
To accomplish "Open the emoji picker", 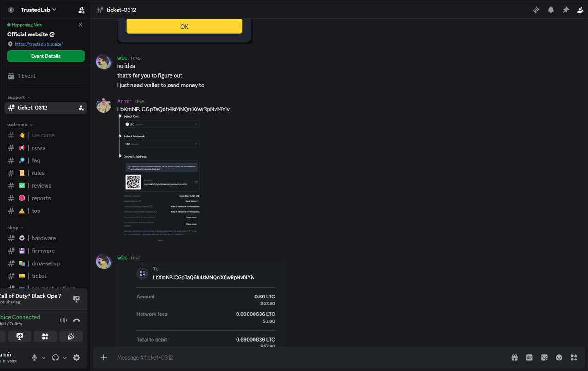I will click(x=559, y=357).
